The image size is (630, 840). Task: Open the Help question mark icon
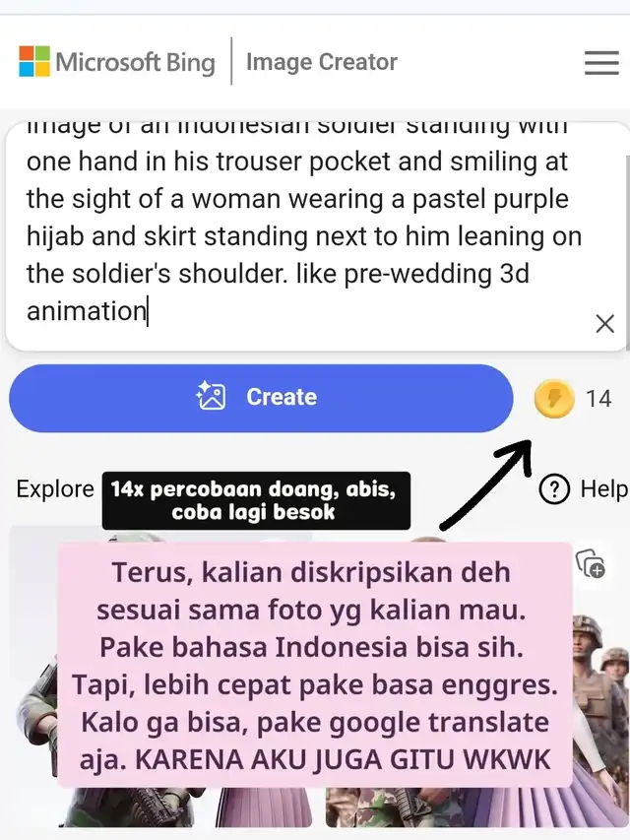point(554,489)
